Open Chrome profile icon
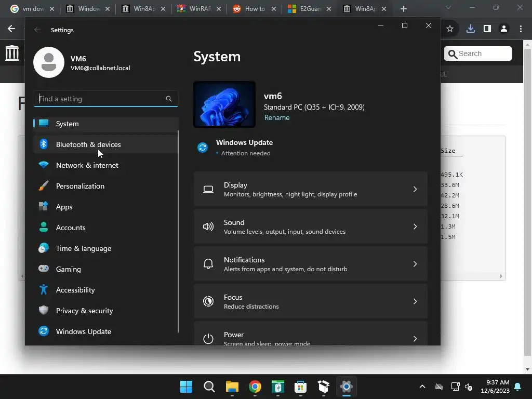This screenshot has height=399, width=532. [504, 29]
